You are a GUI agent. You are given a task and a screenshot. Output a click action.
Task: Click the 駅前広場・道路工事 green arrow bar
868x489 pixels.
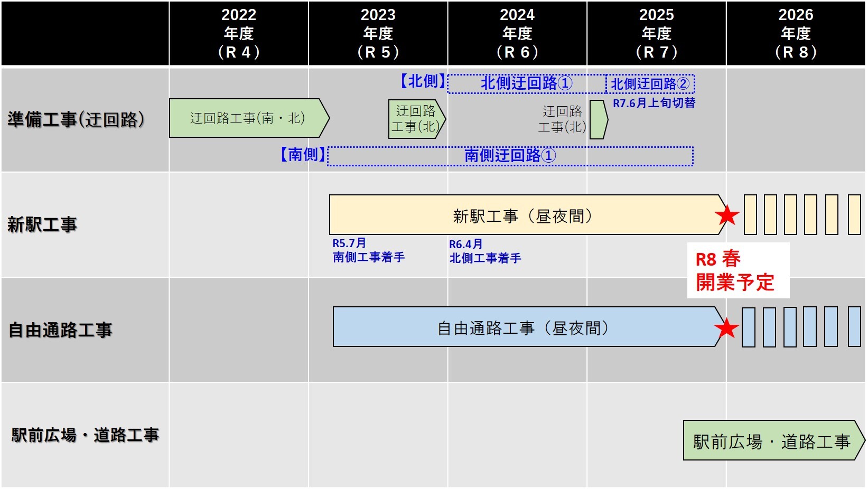[774, 440]
